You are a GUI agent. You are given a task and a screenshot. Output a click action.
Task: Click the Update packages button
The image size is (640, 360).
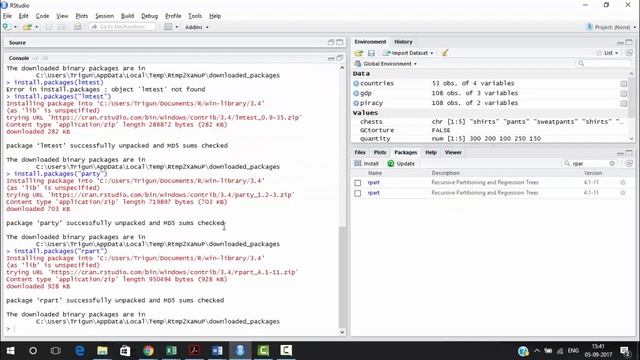pos(401,163)
